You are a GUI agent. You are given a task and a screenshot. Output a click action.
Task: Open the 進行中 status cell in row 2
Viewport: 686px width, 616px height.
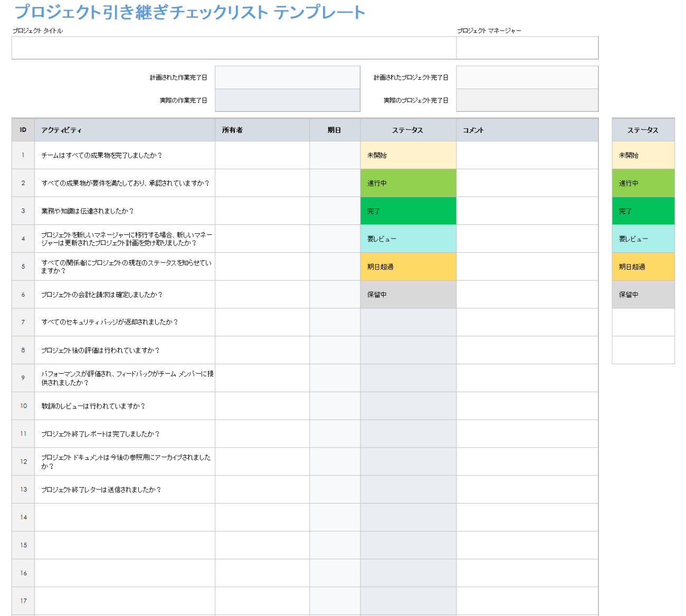(408, 183)
